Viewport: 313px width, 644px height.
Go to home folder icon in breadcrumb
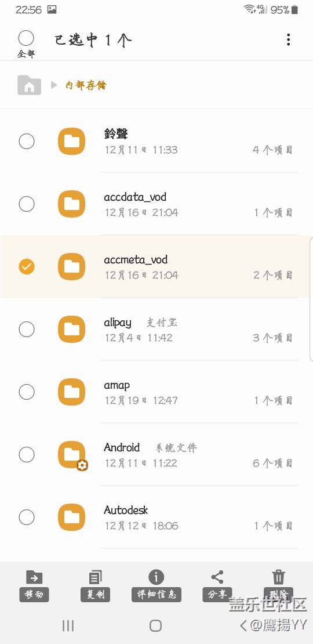tap(29, 85)
